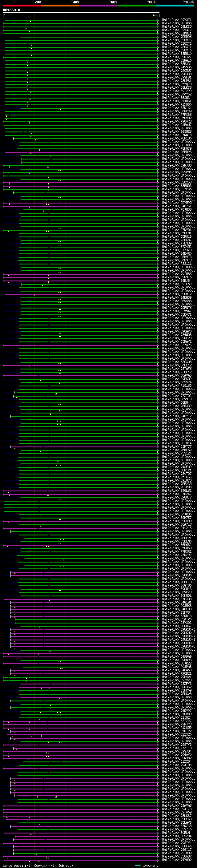Image resolution: width=197 pixels, height=868 pixels.
Task: Select the UniRef100_A9SRM5 label
Action: pos(177,172)
